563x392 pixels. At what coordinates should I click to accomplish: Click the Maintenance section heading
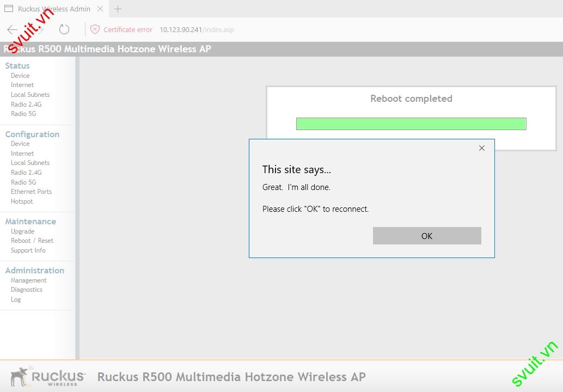(30, 222)
